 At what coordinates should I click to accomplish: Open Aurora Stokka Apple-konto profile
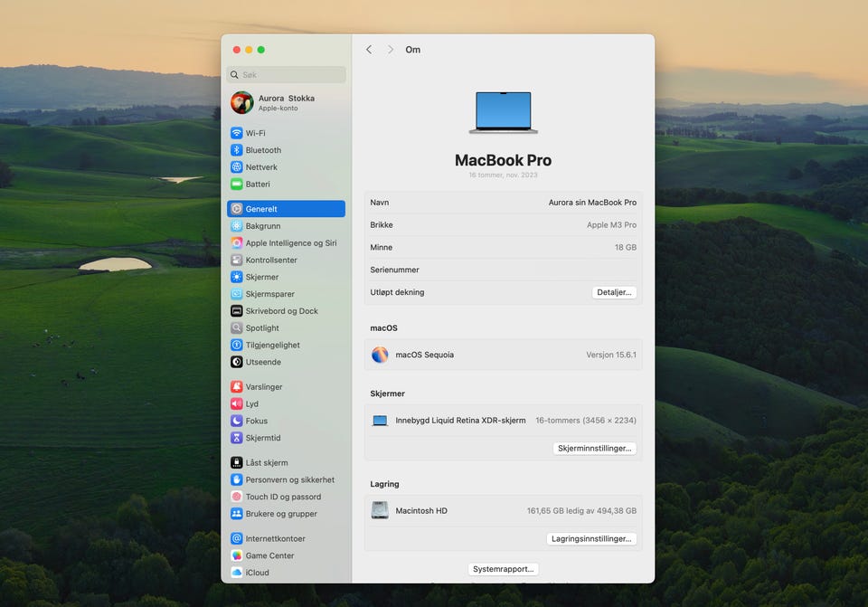click(286, 102)
